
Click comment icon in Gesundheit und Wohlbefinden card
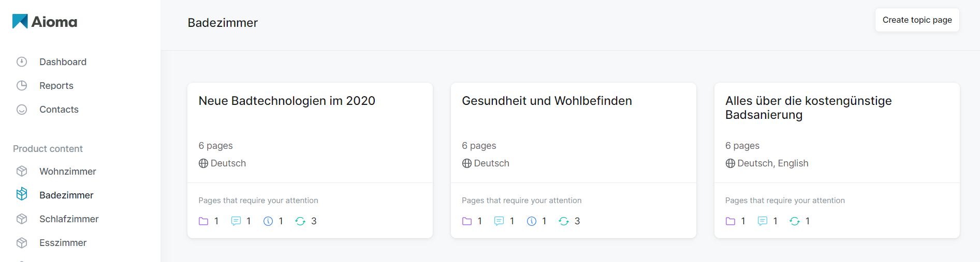pyautogui.click(x=499, y=221)
